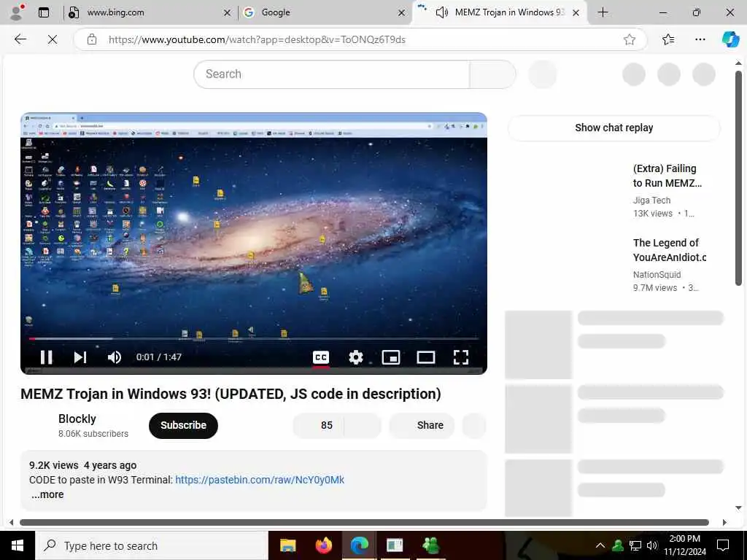
Task: Click the vertical page scrollbar
Action: (738, 179)
